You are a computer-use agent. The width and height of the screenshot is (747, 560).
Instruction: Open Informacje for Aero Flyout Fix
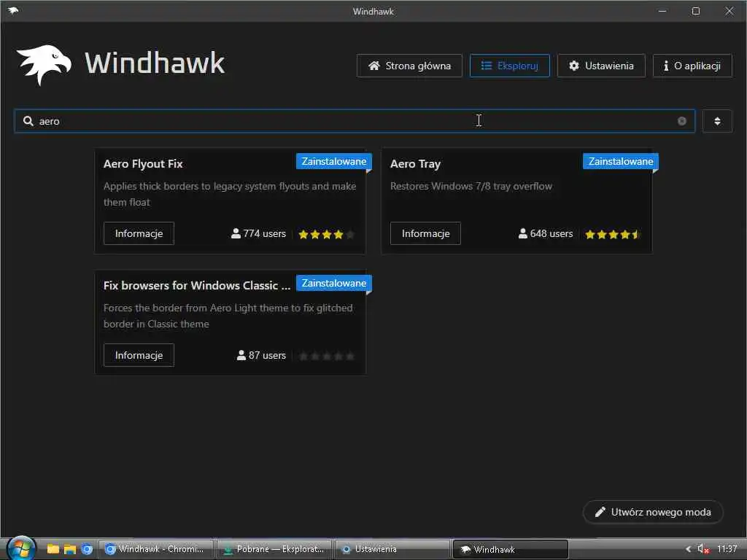(x=139, y=233)
